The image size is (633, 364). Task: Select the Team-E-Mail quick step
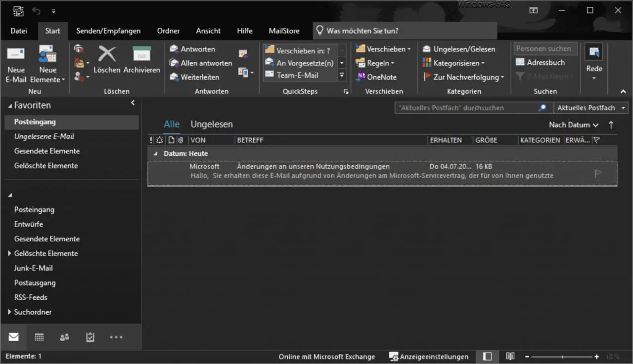(x=300, y=75)
